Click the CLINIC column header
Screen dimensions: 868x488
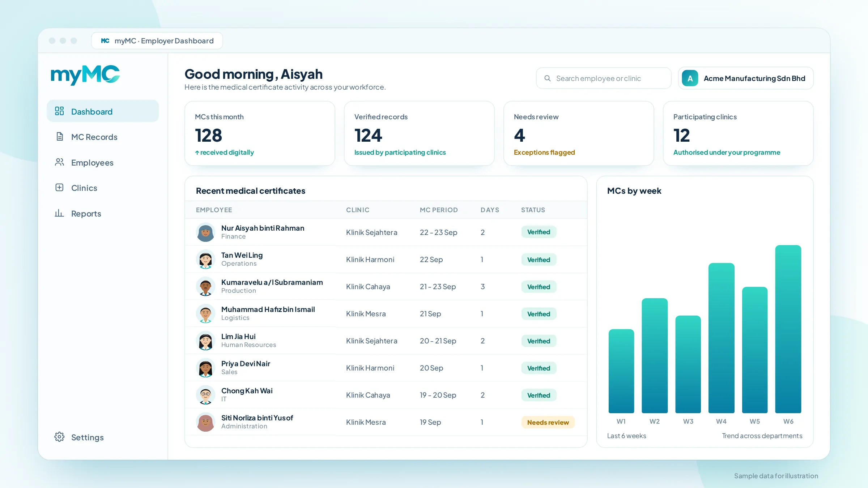click(358, 210)
